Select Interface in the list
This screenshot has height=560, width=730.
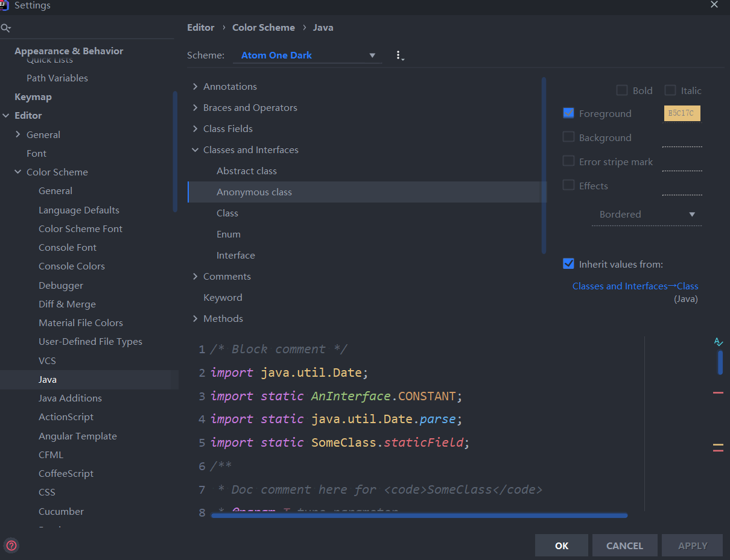(x=236, y=256)
